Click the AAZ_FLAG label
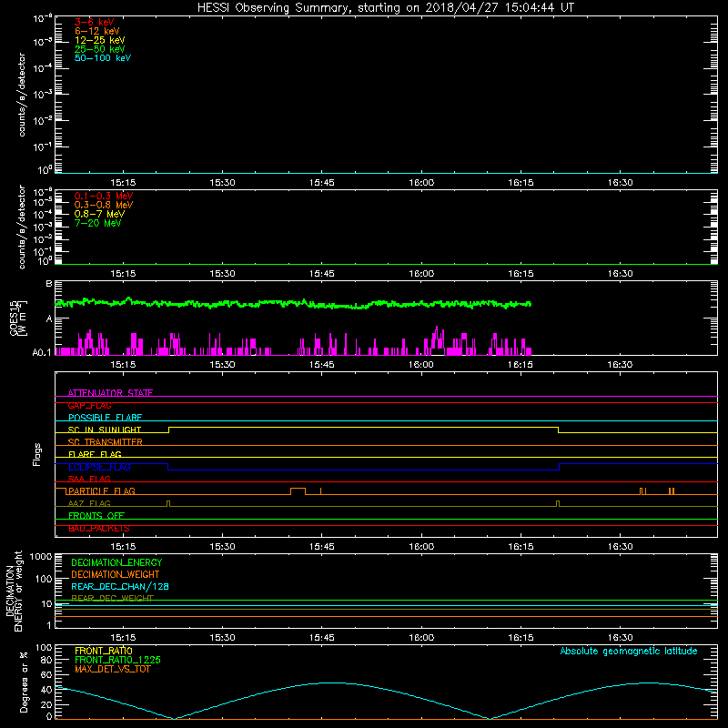This screenshot has width=728, height=728. point(89,503)
